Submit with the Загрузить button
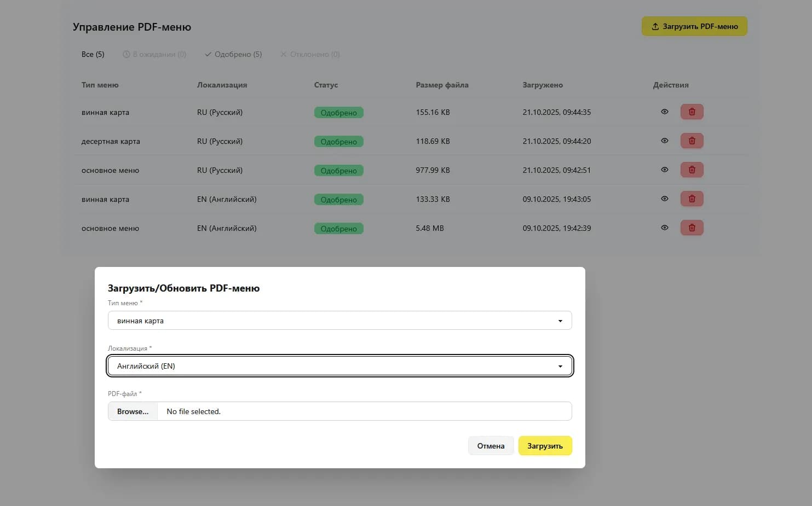Viewport: 812px width, 506px height. (x=545, y=445)
